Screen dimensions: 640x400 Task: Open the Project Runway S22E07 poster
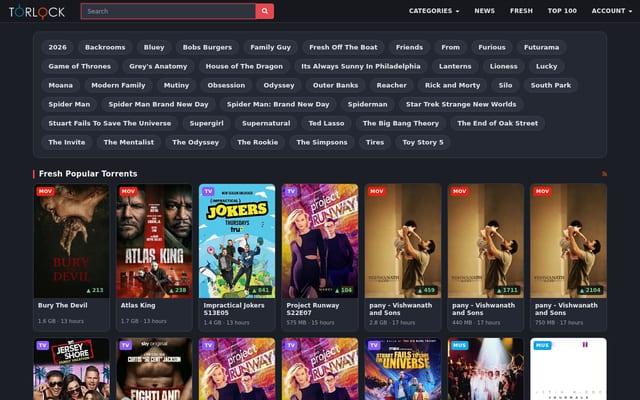320,241
